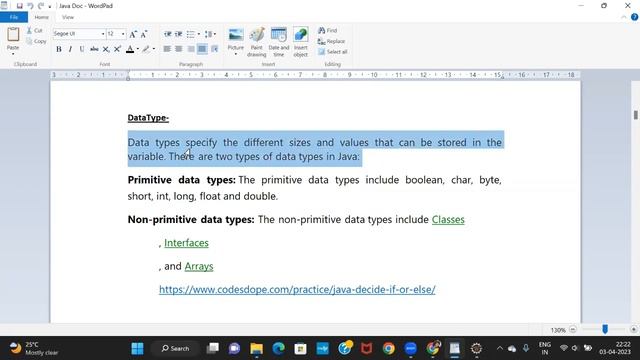Switch to the View tab

68,17
